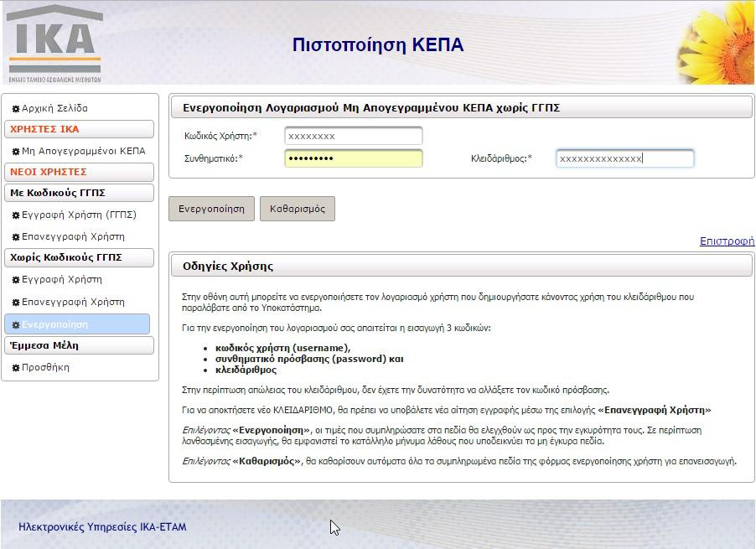Click gear icon beside Εγγραφή Χρήστη (ΓΓΠΣ)
756x549 pixels.
[16, 215]
